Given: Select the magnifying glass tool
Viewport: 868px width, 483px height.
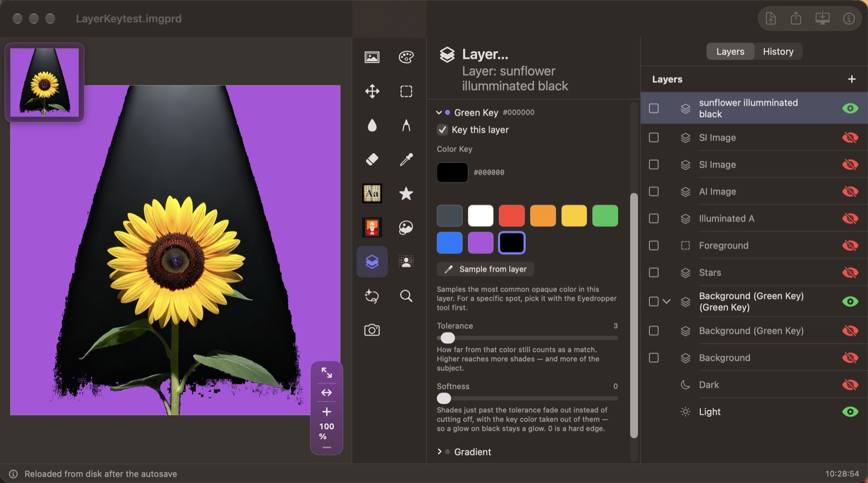Looking at the screenshot, I should tap(406, 296).
